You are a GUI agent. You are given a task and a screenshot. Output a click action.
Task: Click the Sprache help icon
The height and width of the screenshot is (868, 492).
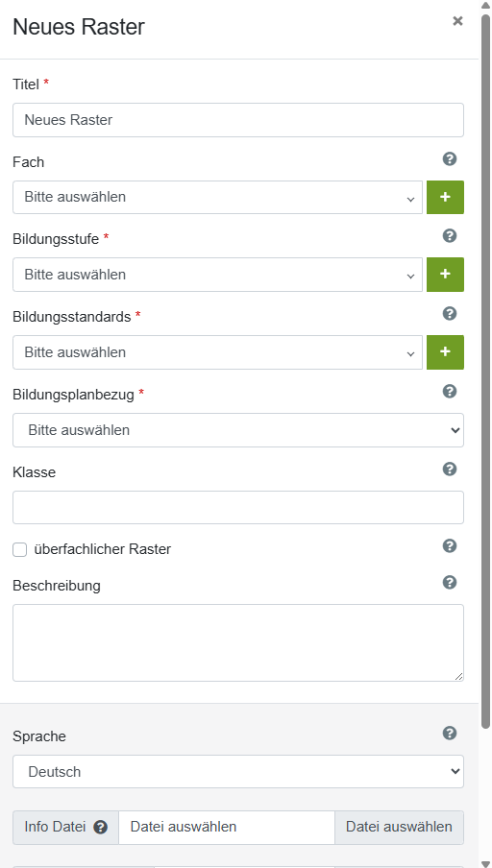pyautogui.click(x=450, y=734)
